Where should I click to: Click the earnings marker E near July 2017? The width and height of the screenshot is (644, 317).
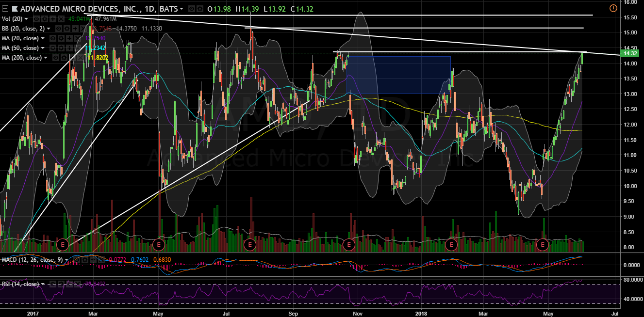pos(250,244)
